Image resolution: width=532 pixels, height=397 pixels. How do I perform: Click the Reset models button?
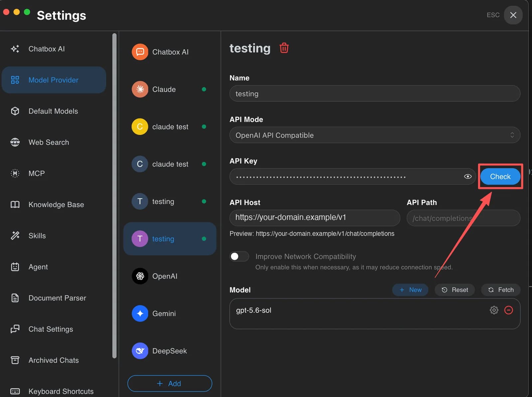tap(455, 290)
